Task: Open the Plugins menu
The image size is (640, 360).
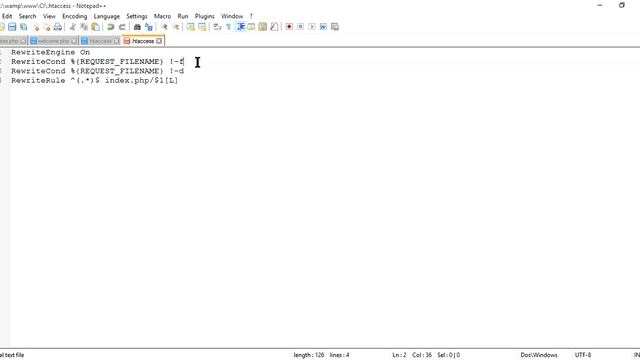Action: 204,16
